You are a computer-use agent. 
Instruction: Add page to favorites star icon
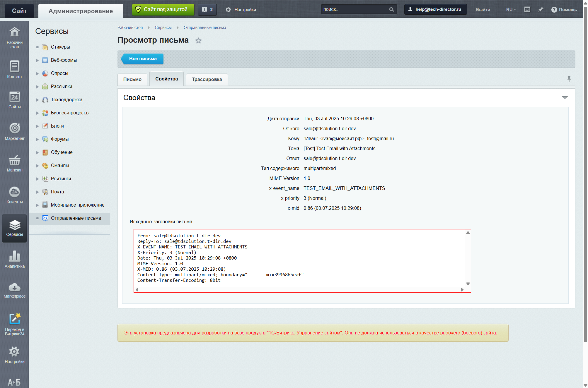tap(198, 41)
